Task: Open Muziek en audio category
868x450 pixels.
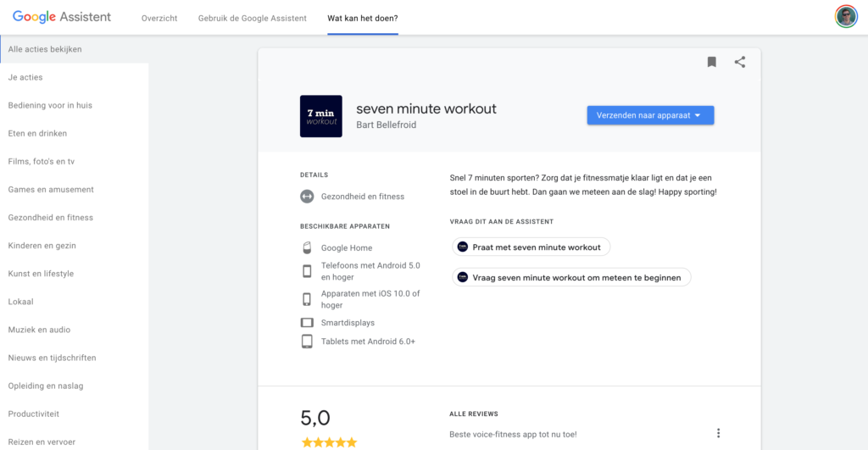Action: pyautogui.click(x=75, y=330)
